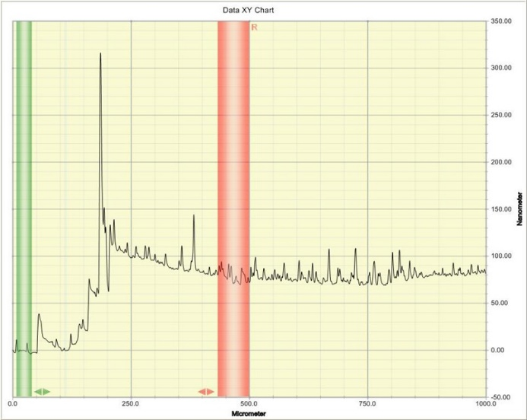Click the 750.0 x-axis value
527x420 pixels.
click(x=368, y=403)
